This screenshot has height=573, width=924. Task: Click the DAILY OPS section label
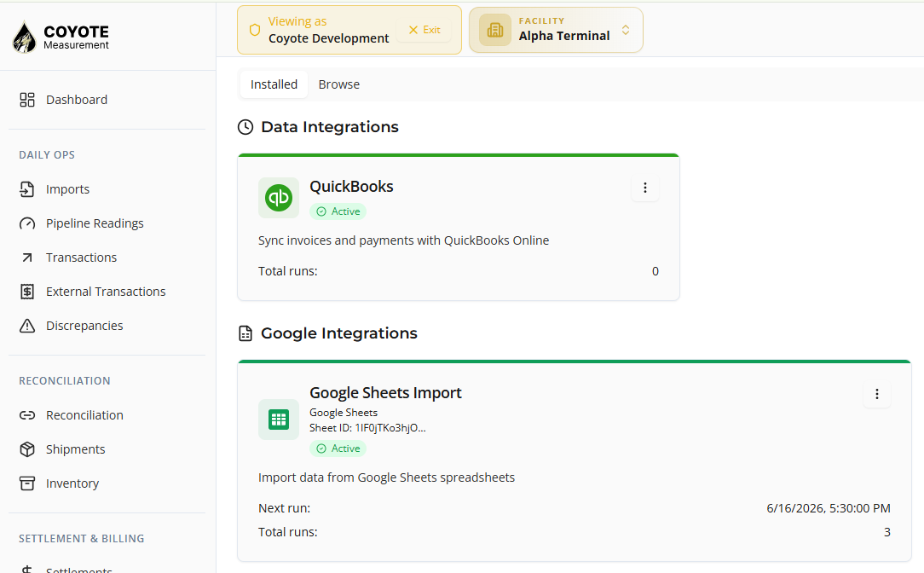tap(47, 155)
